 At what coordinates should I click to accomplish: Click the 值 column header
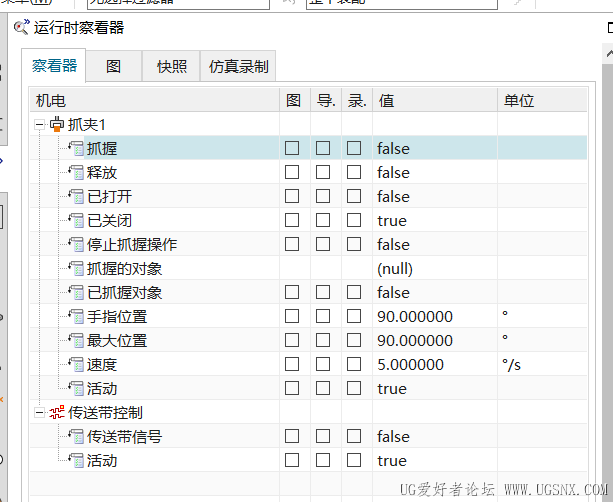tap(435, 100)
